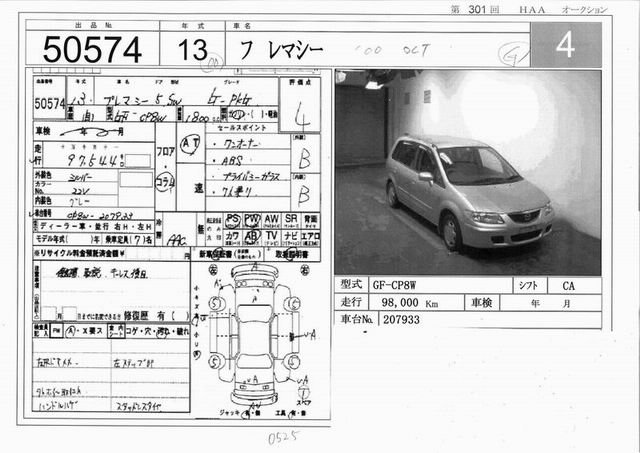Click the セールスポイント heading
Screen dimensions: 640x453
[242, 128]
